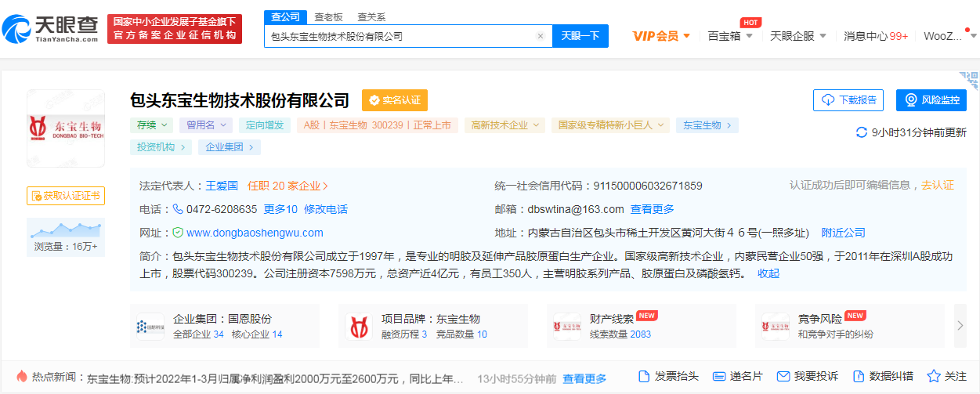Screen dimensions: 980x394
Task: Open 发票抬头 invoice header
Action: click(x=667, y=376)
